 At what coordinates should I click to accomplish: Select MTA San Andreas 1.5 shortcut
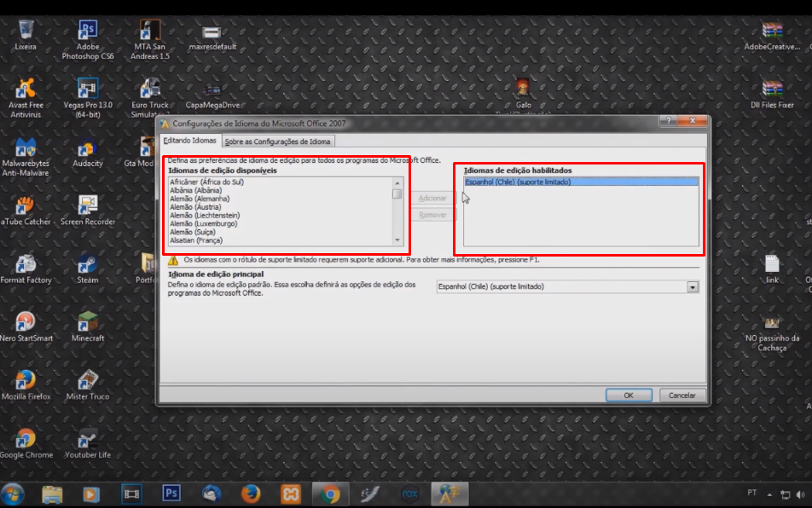149,39
